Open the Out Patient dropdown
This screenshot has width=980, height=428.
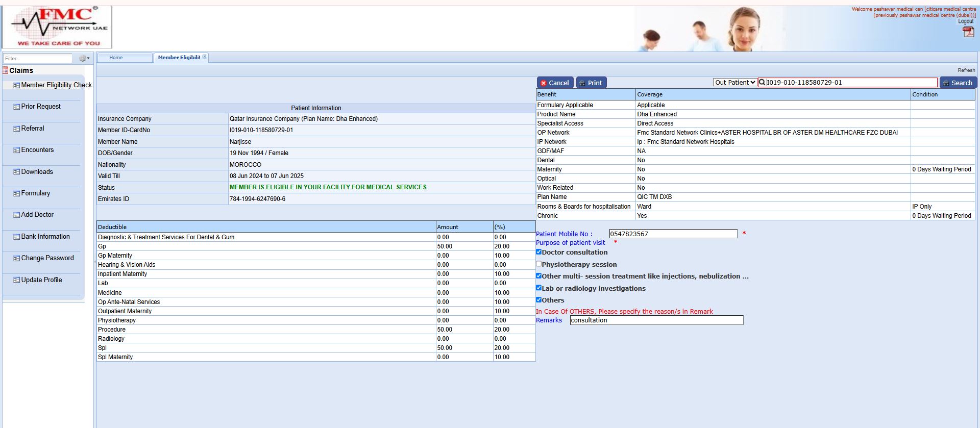coord(734,83)
